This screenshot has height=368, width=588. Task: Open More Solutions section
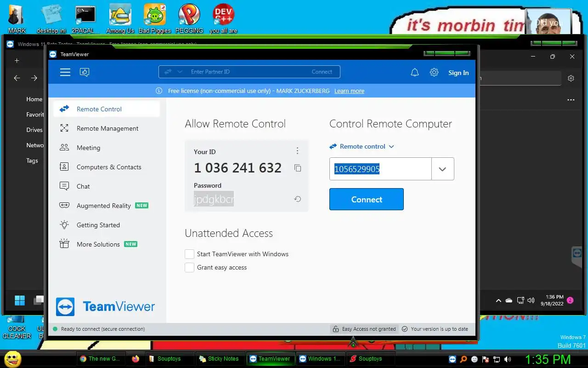click(107, 244)
